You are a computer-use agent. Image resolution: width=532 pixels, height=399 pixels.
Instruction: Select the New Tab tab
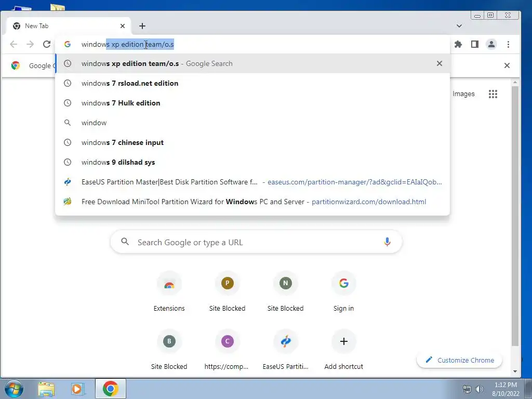[69, 26]
